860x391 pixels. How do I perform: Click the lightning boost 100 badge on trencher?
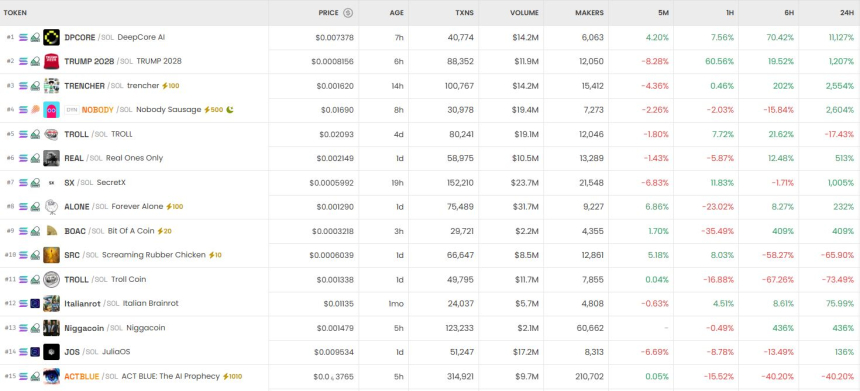point(170,86)
